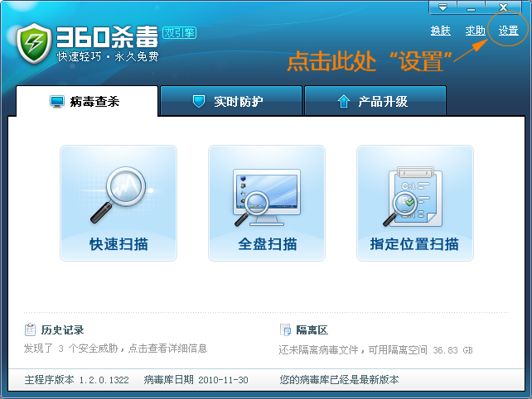Open the 隔离区 heading label
Image resolution: width=532 pixels, height=399 pixels.
pyautogui.click(x=312, y=329)
